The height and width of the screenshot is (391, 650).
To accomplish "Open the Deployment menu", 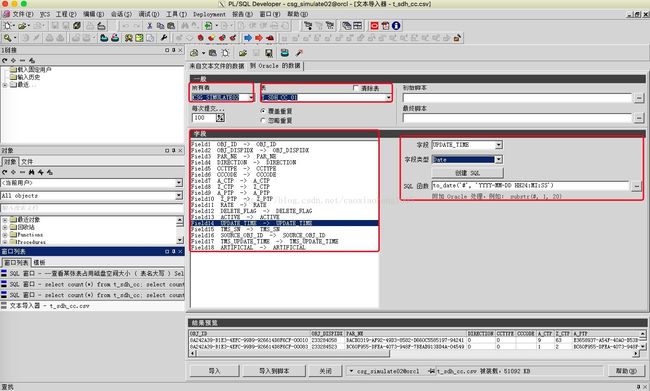I will pos(209,14).
